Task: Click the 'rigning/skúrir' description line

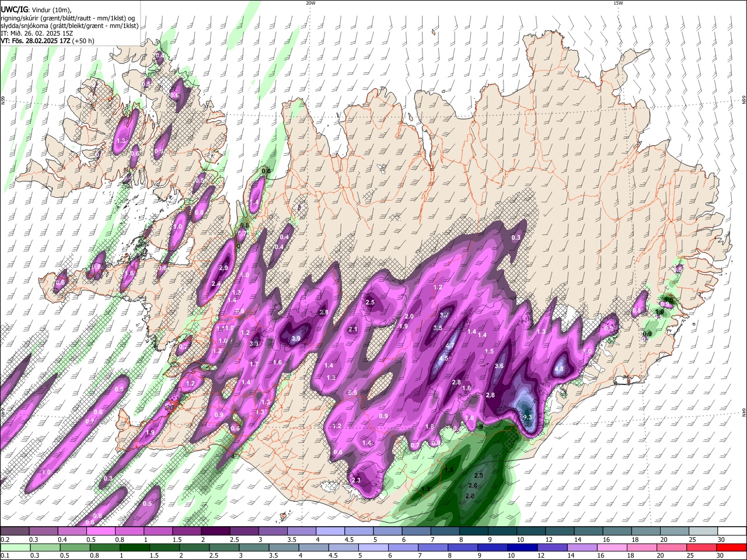Action: coord(67,17)
